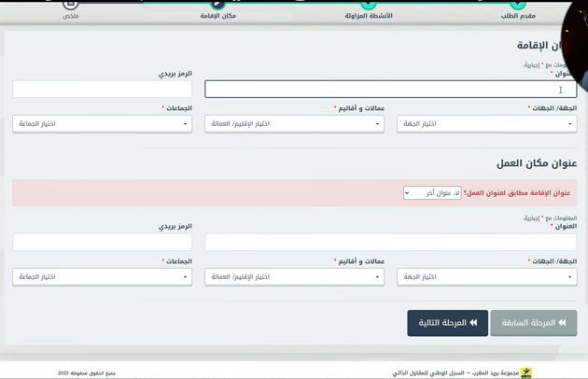The width and height of the screenshot is (588, 379).
Task: Click the الأنشطة المزاولة step circle icon
Action: (369, 4)
